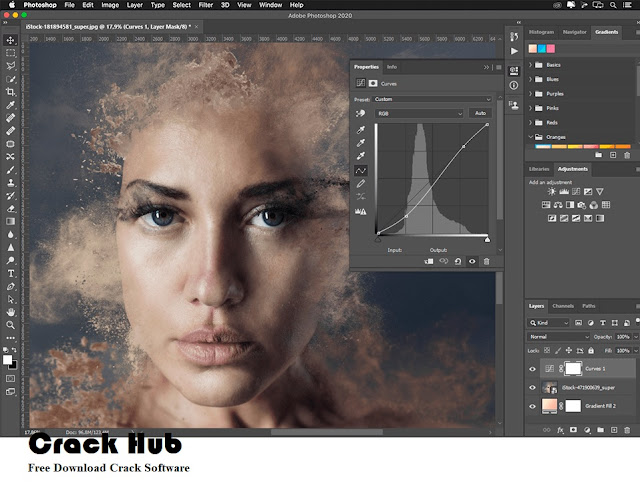Toggle type layer filter

[x=602, y=323]
